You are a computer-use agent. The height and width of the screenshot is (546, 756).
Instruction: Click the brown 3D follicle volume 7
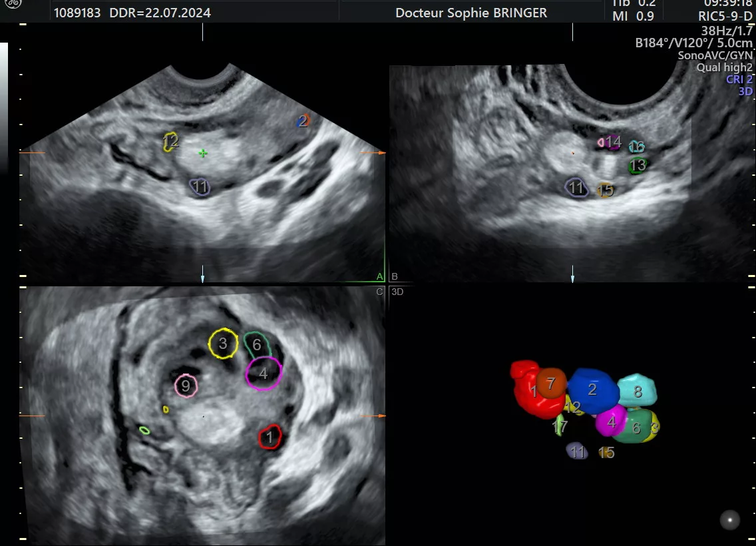[x=551, y=383]
